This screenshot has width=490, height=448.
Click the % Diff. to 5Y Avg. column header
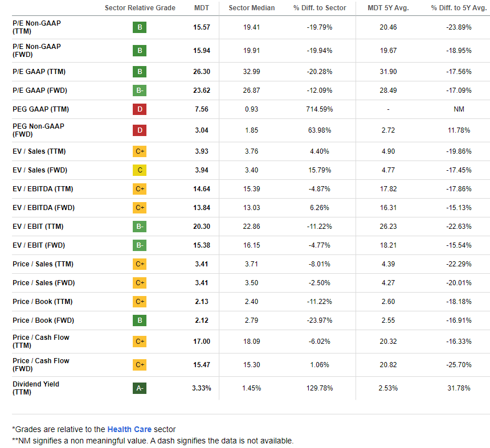pyautogui.click(x=459, y=8)
